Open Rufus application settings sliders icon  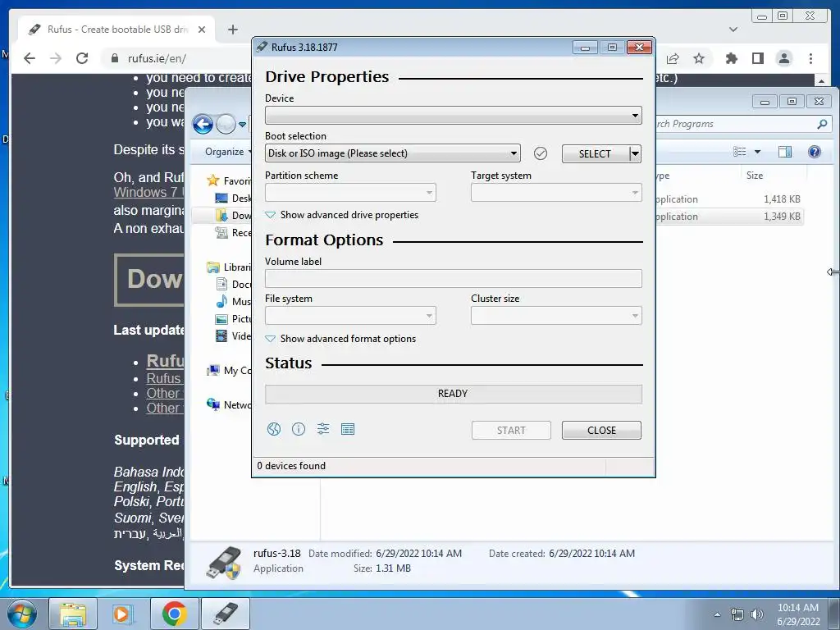point(323,429)
